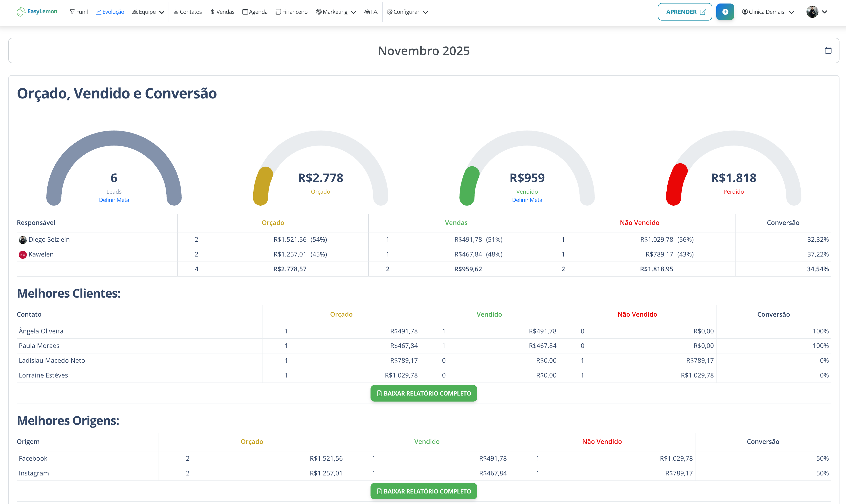Open the Contatos menu item
This screenshot has width=846, height=504.
click(187, 12)
